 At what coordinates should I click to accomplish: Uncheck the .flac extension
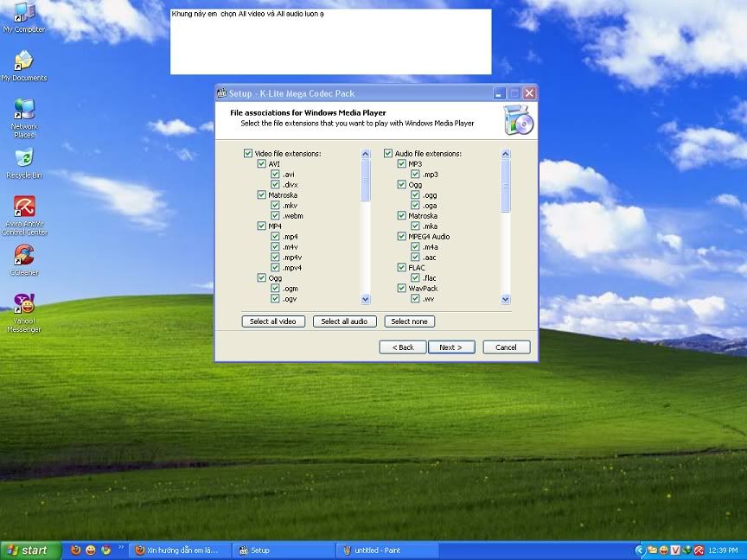415,277
